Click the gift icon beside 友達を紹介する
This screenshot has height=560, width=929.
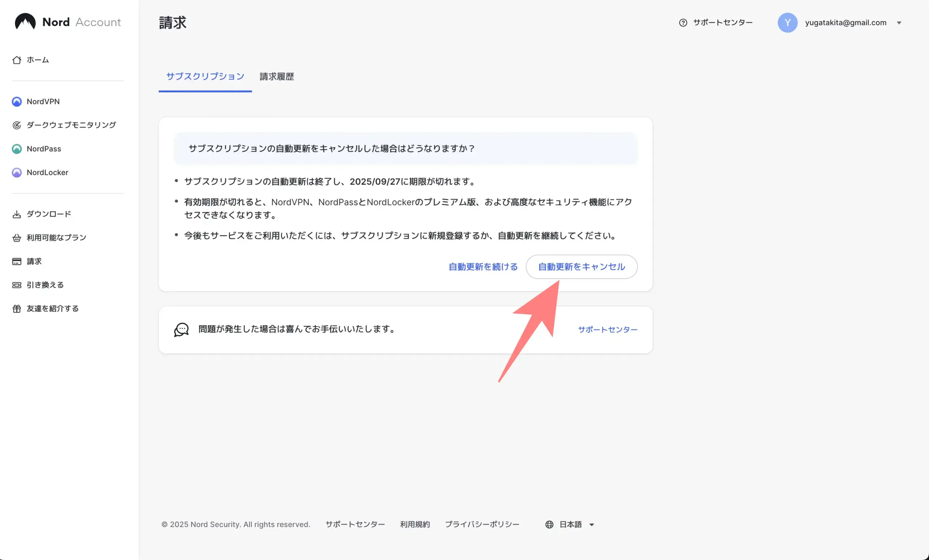tap(17, 309)
